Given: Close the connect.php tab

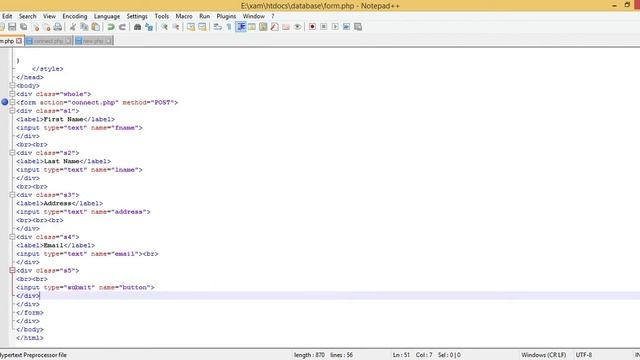Looking at the screenshot, I should click(68, 41).
